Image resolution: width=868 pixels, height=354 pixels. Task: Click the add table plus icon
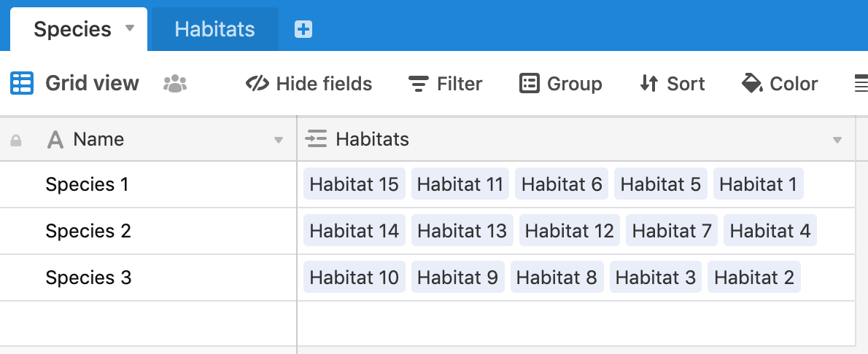pyautogui.click(x=303, y=29)
